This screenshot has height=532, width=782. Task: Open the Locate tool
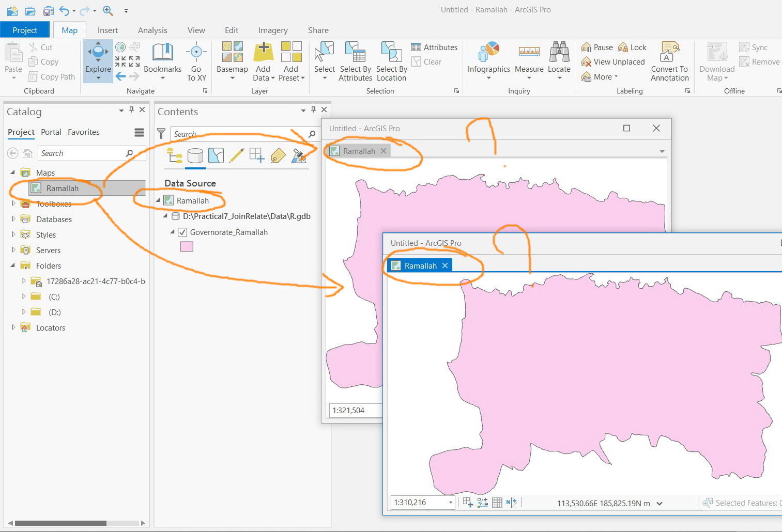pyautogui.click(x=559, y=61)
